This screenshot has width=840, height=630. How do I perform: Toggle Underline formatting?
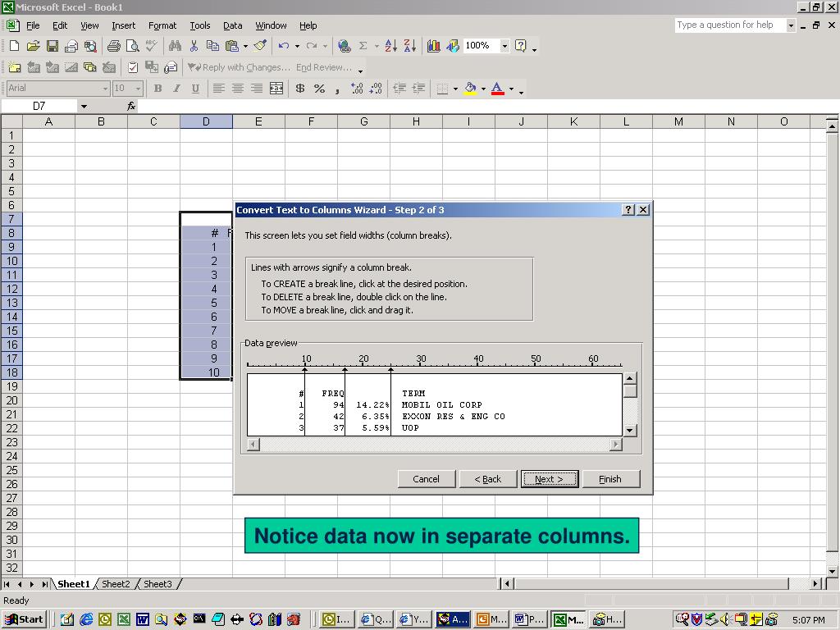[x=195, y=89]
